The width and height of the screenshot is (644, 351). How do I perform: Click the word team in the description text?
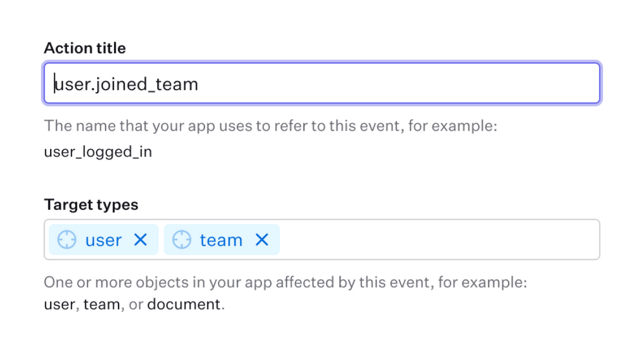click(x=103, y=304)
